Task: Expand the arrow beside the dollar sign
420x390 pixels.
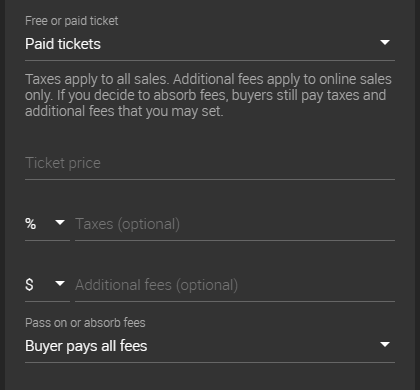Action: [60, 283]
